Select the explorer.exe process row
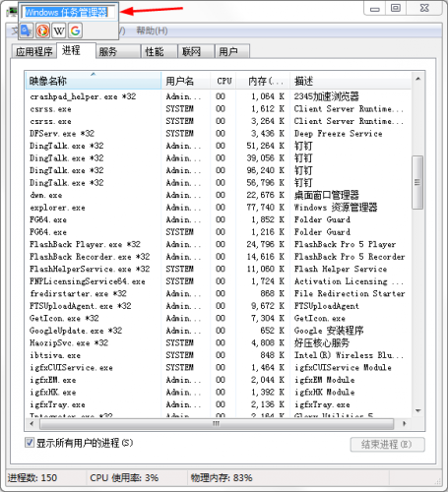 [x=219, y=208]
